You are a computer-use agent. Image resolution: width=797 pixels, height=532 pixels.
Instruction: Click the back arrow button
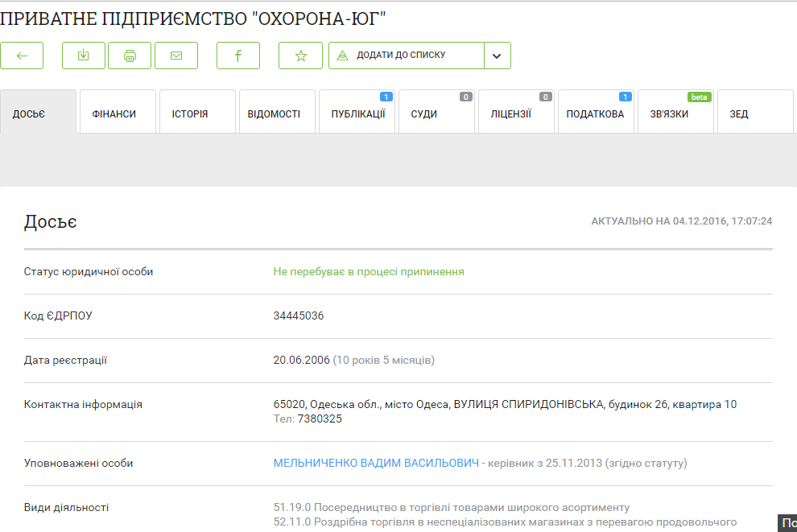pyautogui.click(x=22, y=56)
